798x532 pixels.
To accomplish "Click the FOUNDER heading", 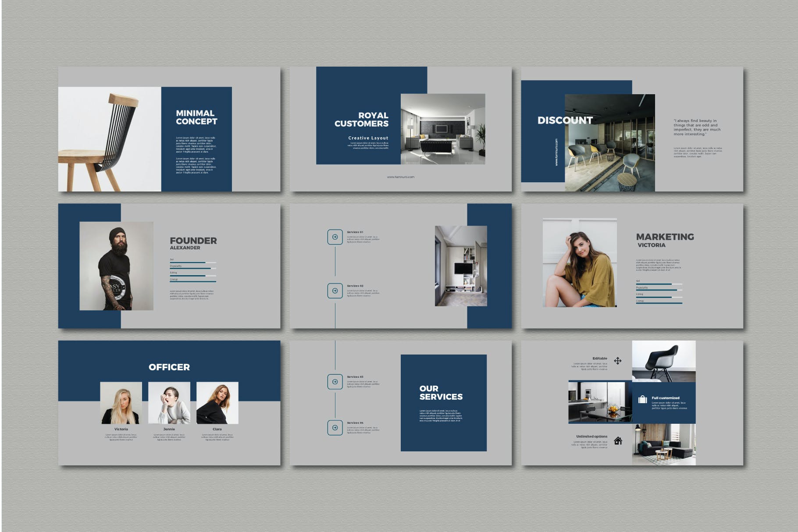I will point(193,241).
